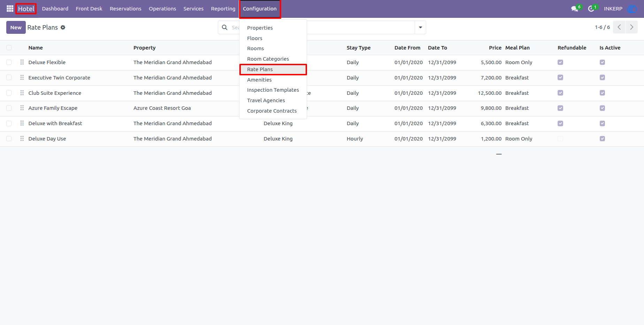The height and width of the screenshot is (325, 644).
Task: Open Inspection Templates from the menu
Action: coord(273,90)
